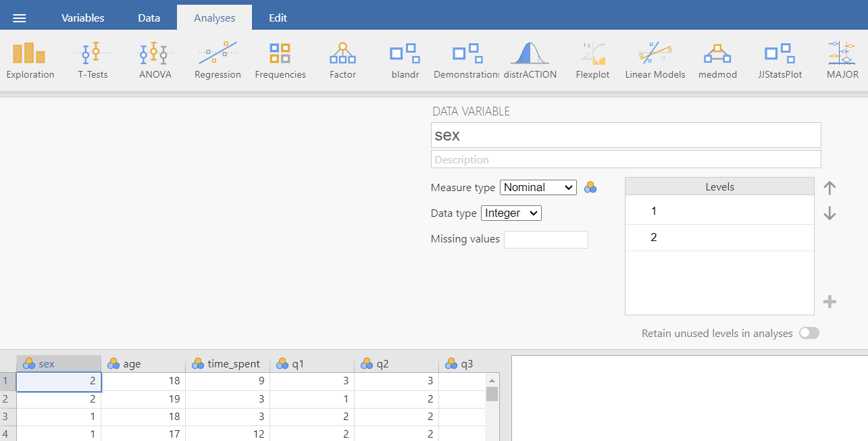868x441 pixels.
Task: Open the medmod module
Action: 717,60
